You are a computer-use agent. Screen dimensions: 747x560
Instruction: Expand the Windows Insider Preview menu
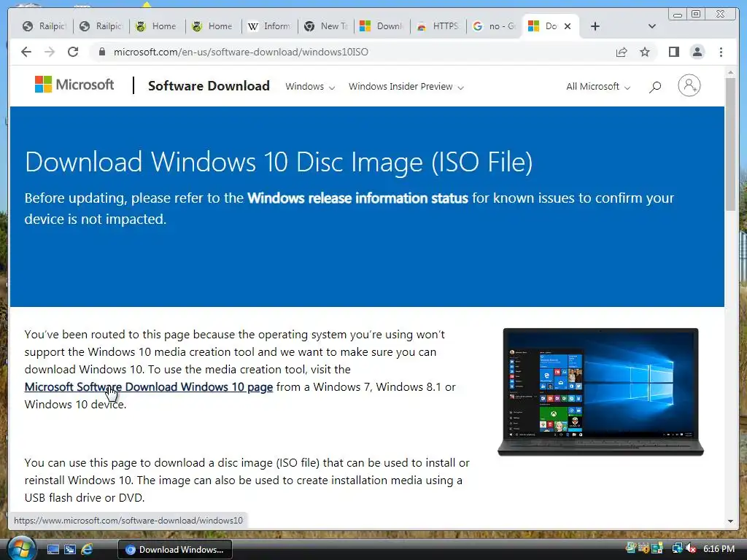(406, 87)
